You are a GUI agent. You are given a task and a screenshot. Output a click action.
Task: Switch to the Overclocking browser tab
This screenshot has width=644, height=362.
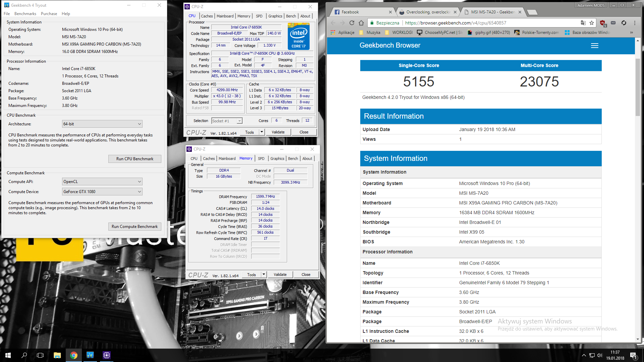point(428,12)
